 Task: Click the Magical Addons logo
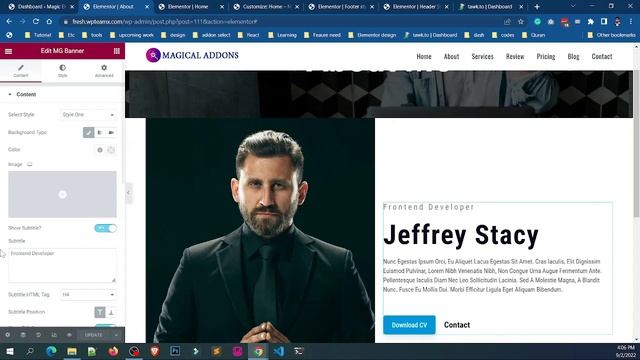point(192,55)
